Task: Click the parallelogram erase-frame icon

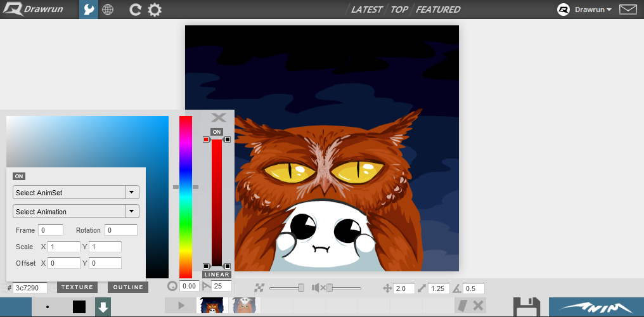Action: point(463,306)
